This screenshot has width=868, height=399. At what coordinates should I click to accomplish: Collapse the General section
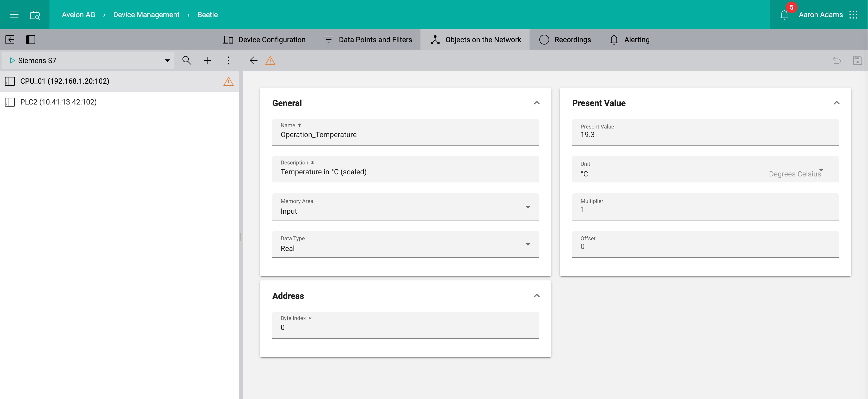click(537, 103)
